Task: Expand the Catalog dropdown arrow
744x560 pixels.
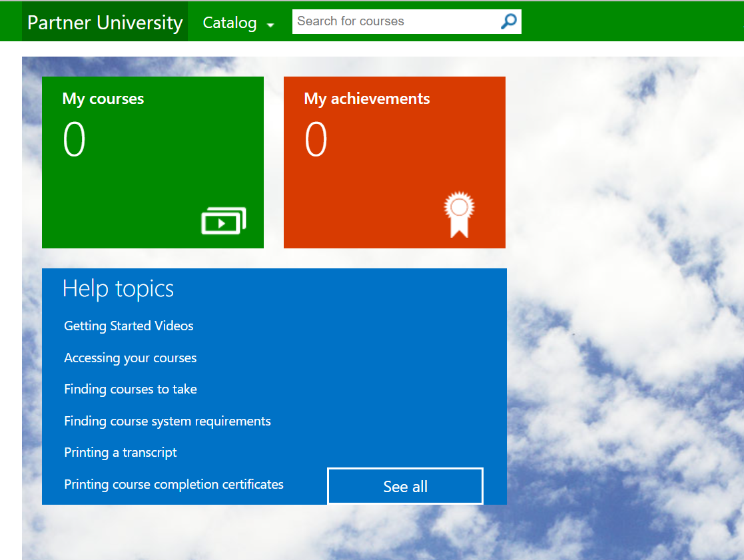Action: tap(270, 24)
